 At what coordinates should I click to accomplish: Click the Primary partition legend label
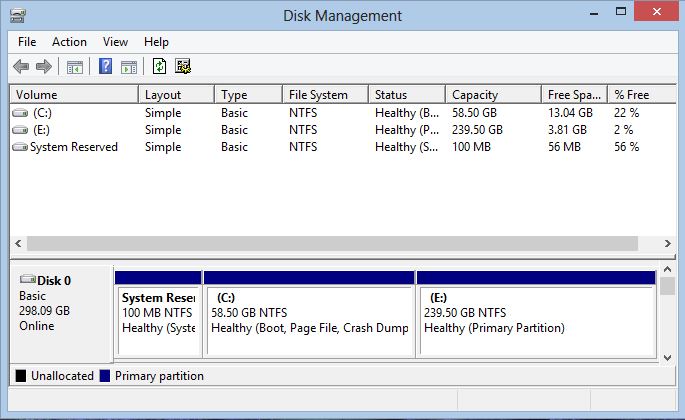pyautogui.click(x=159, y=376)
